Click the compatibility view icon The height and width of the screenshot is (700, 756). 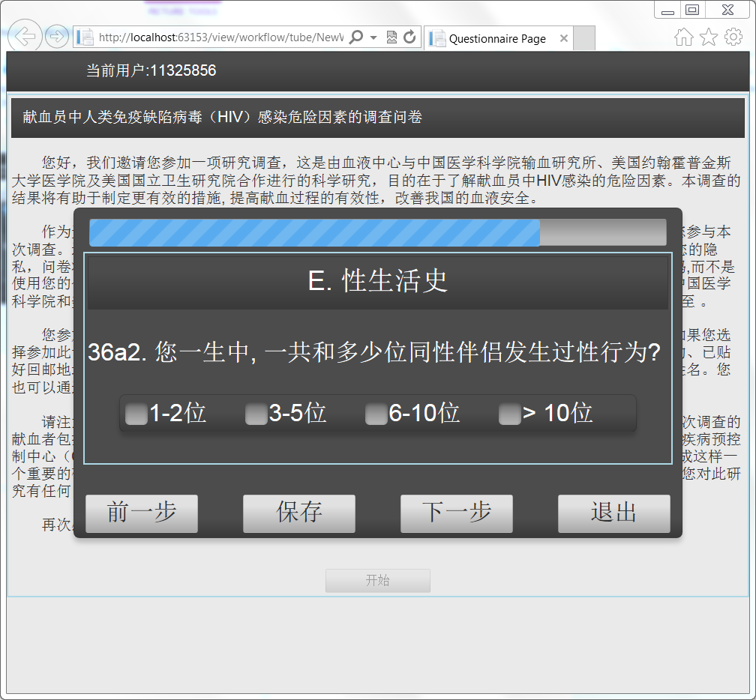point(391,37)
